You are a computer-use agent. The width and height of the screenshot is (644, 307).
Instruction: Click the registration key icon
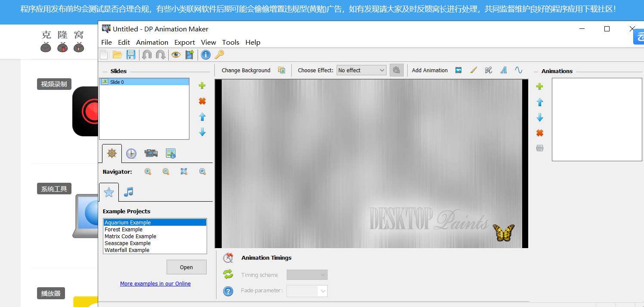pos(219,55)
